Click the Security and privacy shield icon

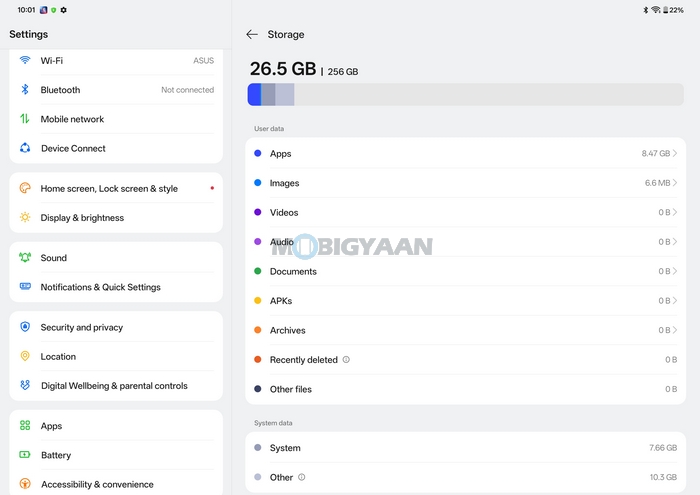25,327
